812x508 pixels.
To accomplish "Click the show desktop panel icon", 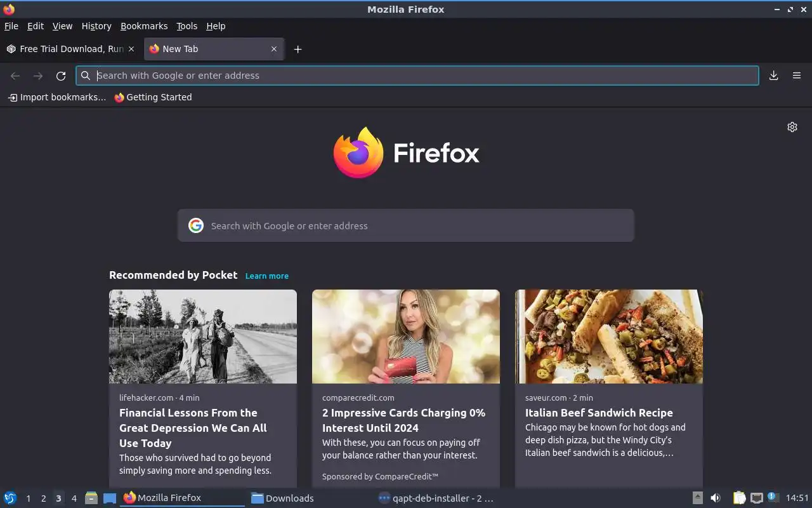I will [x=110, y=498].
